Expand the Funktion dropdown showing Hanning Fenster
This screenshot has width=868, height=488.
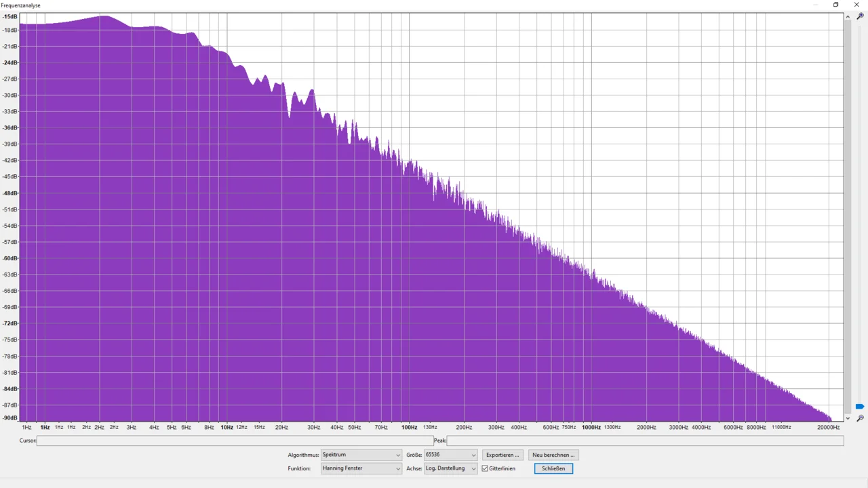(361, 468)
